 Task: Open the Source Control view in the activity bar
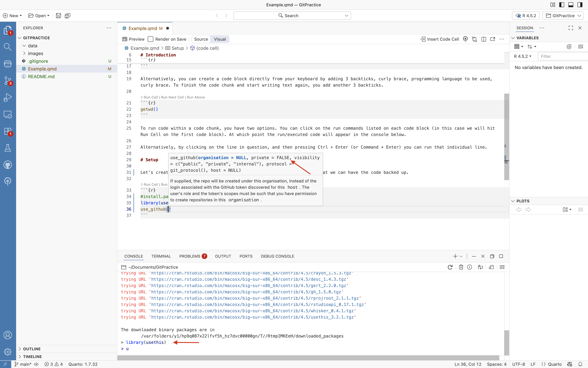[8, 80]
